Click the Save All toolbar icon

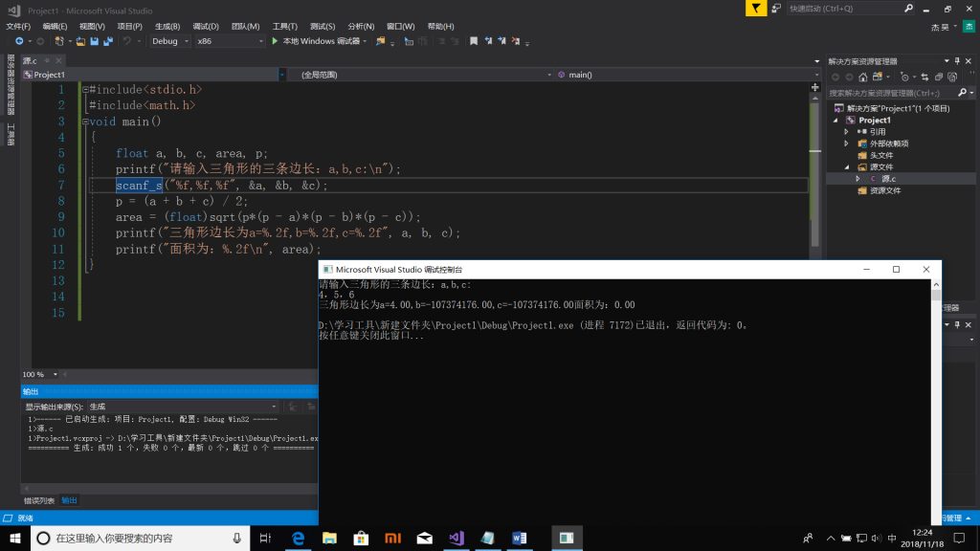108,41
